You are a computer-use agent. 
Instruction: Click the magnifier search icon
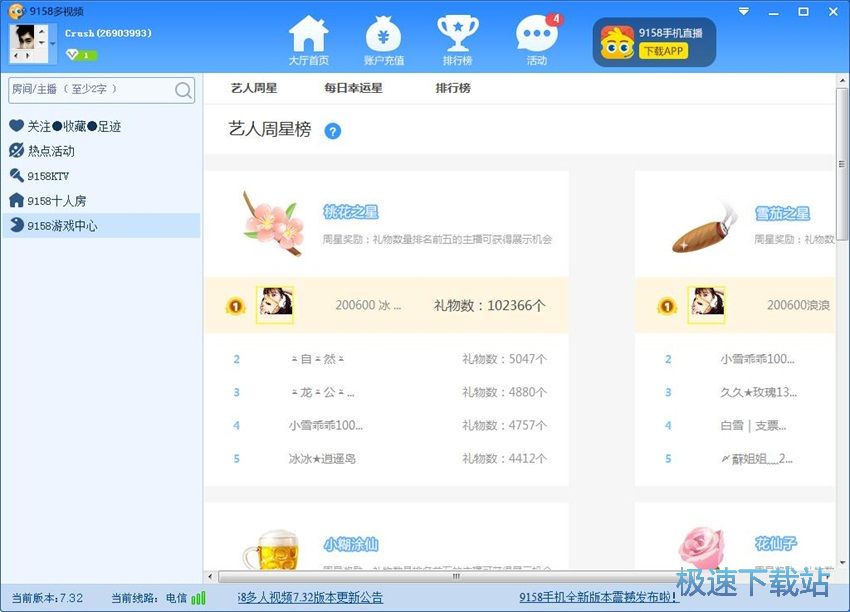coord(184,90)
